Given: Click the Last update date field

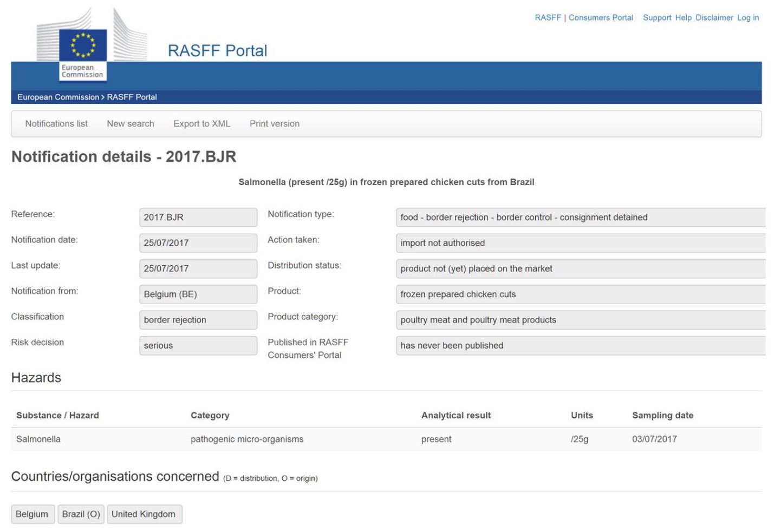Looking at the screenshot, I should (x=198, y=268).
